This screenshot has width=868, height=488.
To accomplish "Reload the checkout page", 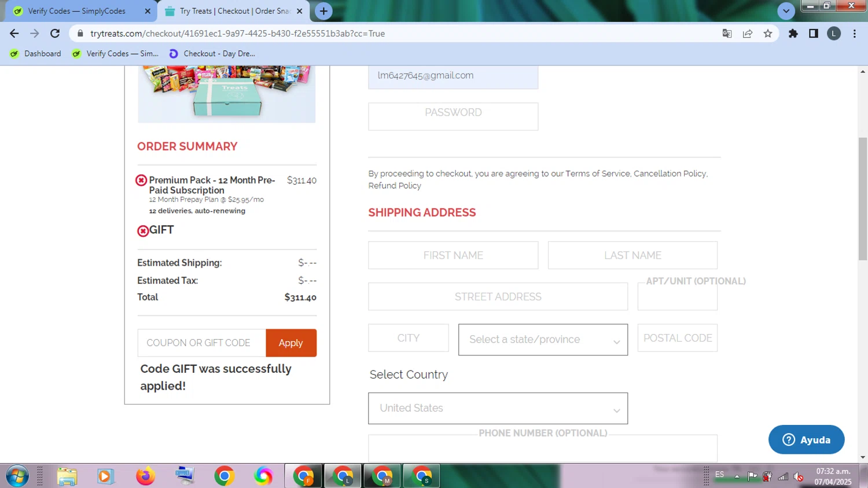I will click(55, 34).
